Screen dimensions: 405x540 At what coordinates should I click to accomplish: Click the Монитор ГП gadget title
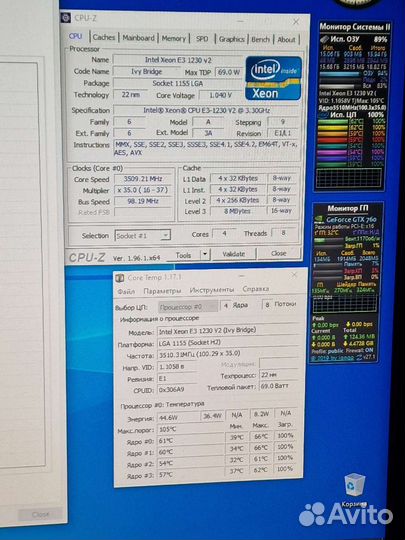pyautogui.click(x=347, y=208)
